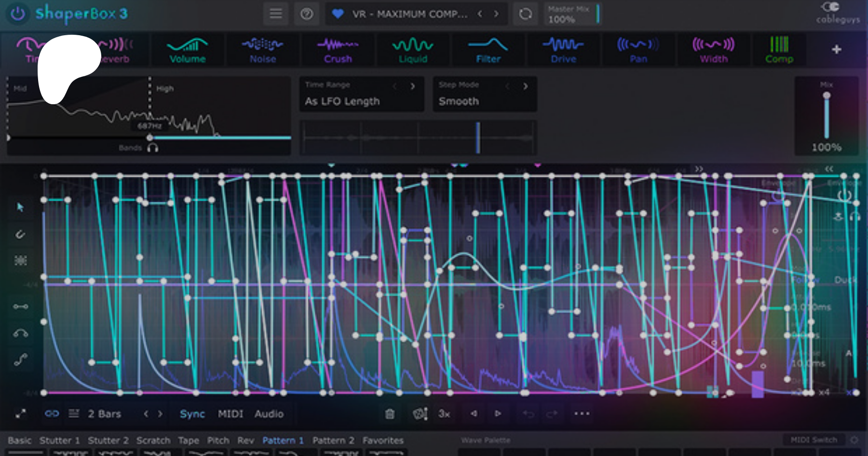Open the hamburger main menu

coord(276,14)
